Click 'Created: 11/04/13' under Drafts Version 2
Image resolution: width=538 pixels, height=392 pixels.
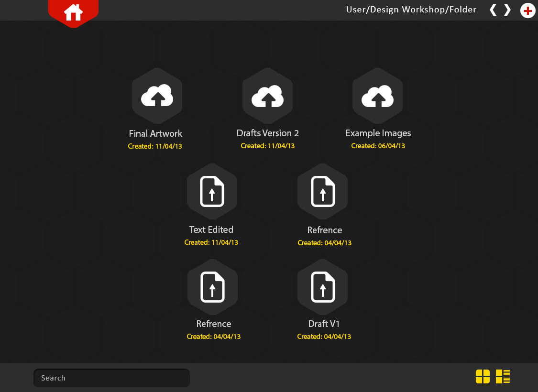pyautogui.click(x=268, y=146)
